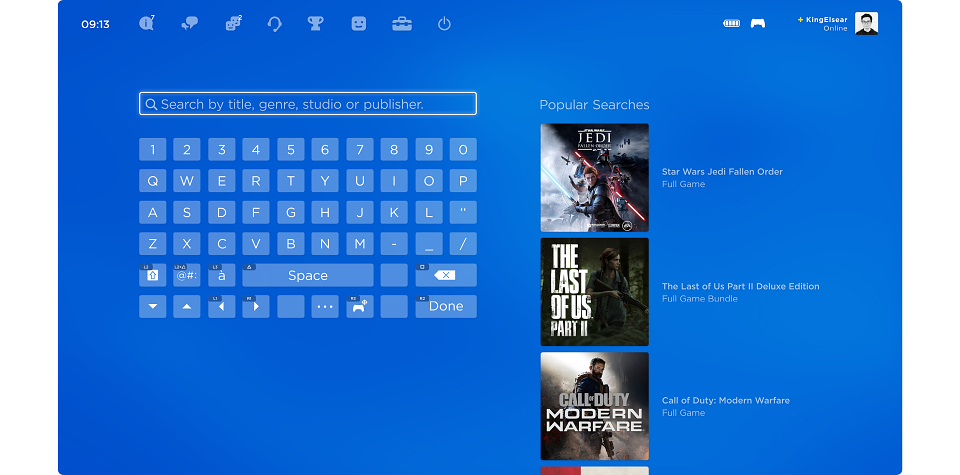Viewport: 960px width, 475px height.
Task: Open Star Wars Jedi Fallen Order cover
Action: click(594, 178)
